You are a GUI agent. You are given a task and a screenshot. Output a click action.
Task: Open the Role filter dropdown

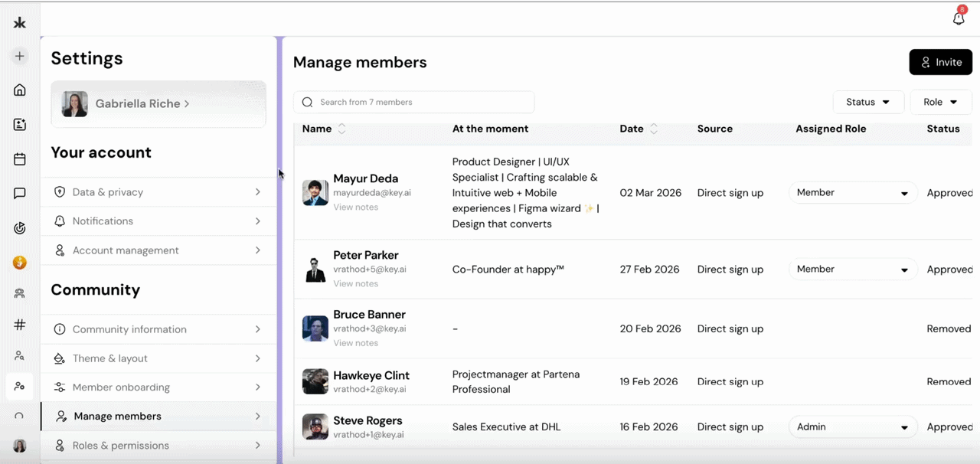939,102
